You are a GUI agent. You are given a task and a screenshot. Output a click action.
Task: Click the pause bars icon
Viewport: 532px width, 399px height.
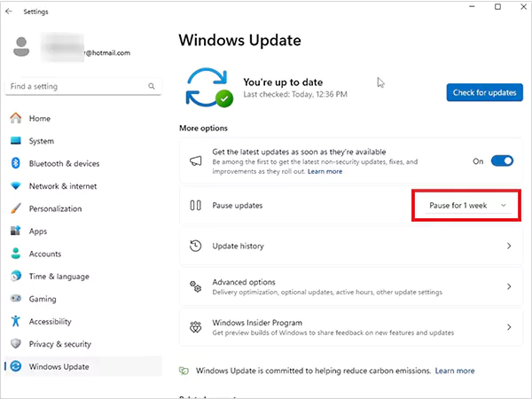(x=195, y=206)
